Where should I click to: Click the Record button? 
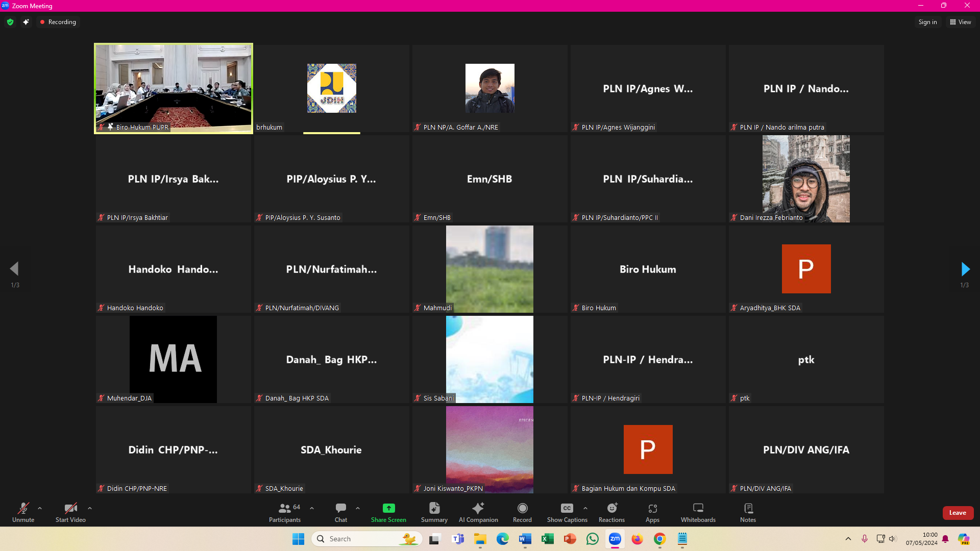click(522, 512)
